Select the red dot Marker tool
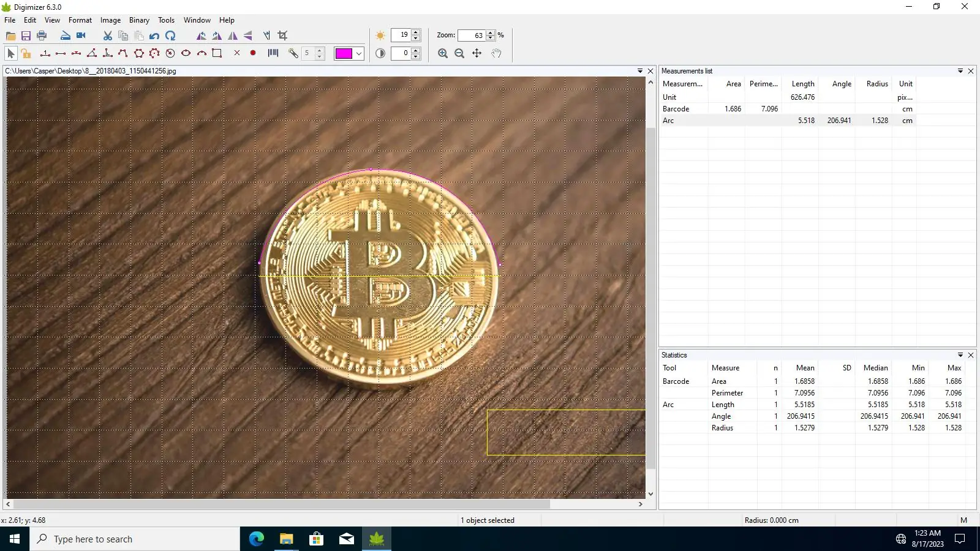The width and height of the screenshot is (980, 551). coord(253,53)
